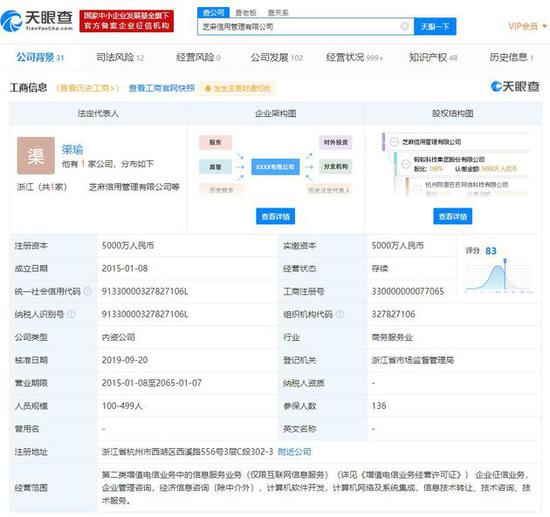
Task: Click the yellow change-reminder bell button
Action: (x=237, y=88)
